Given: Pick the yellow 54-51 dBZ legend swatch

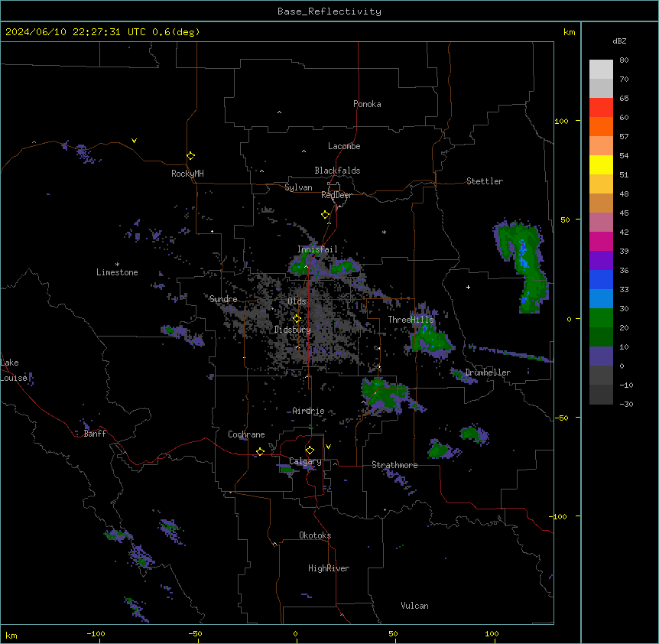Looking at the screenshot, I should [601, 164].
